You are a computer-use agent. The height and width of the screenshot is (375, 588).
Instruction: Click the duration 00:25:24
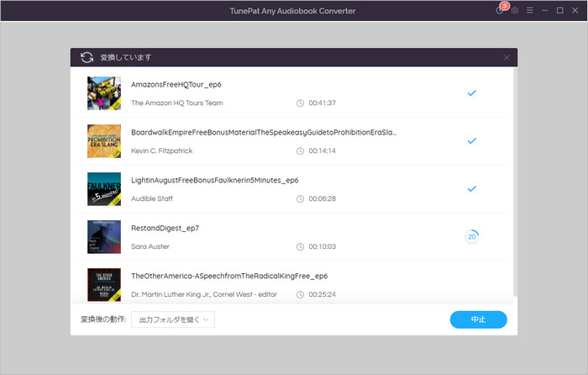pyautogui.click(x=322, y=294)
